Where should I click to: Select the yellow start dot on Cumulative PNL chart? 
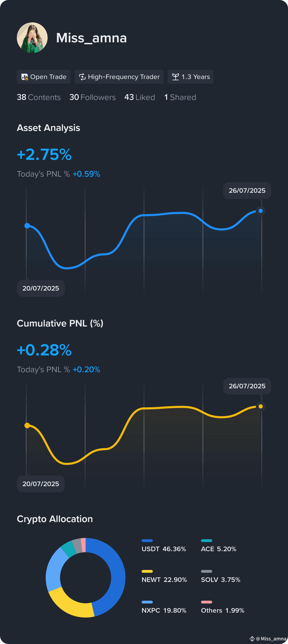click(x=27, y=425)
